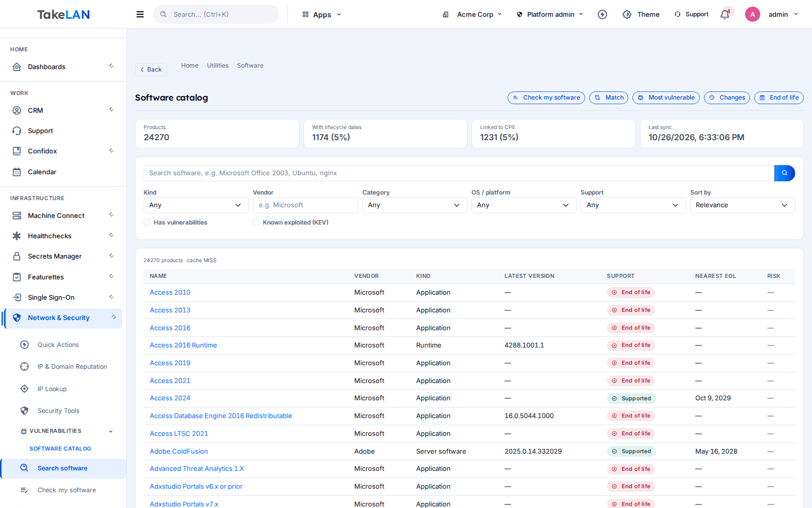812x508 pixels.
Task: Open Check my software sidebar item
Action: tap(66, 490)
